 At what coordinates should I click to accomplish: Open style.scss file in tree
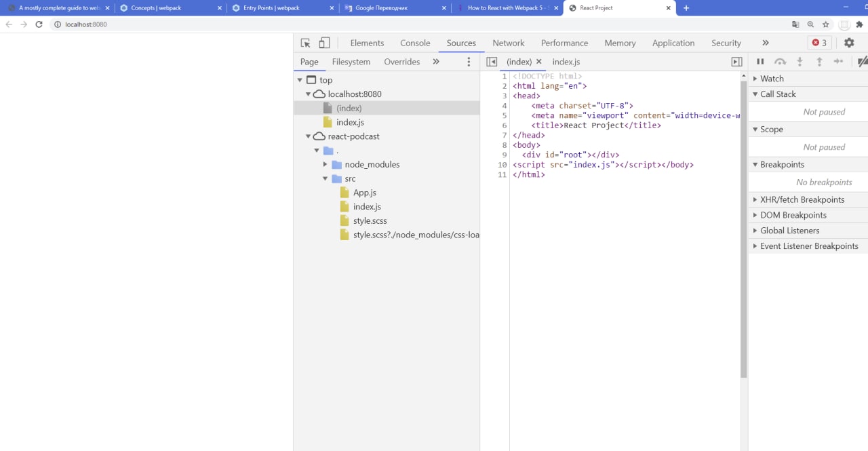click(370, 221)
